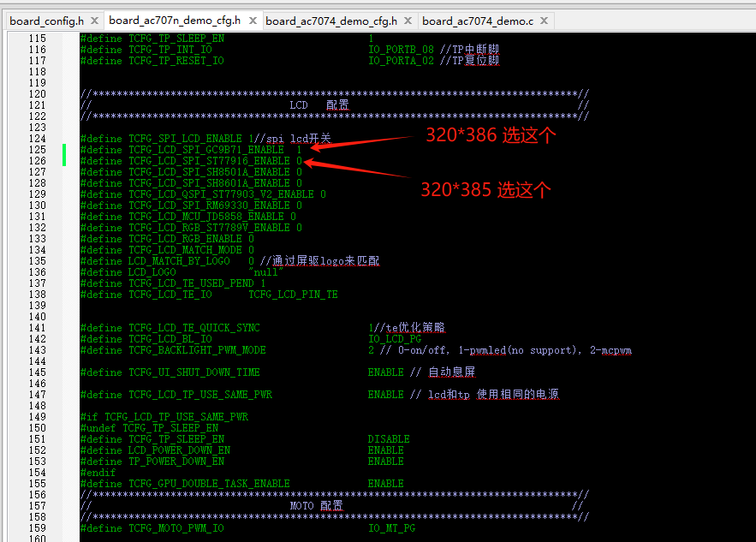Open the board_ac7074_demo.c tab
The height and width of the screenshot is (542, 756).
point(478,21)
